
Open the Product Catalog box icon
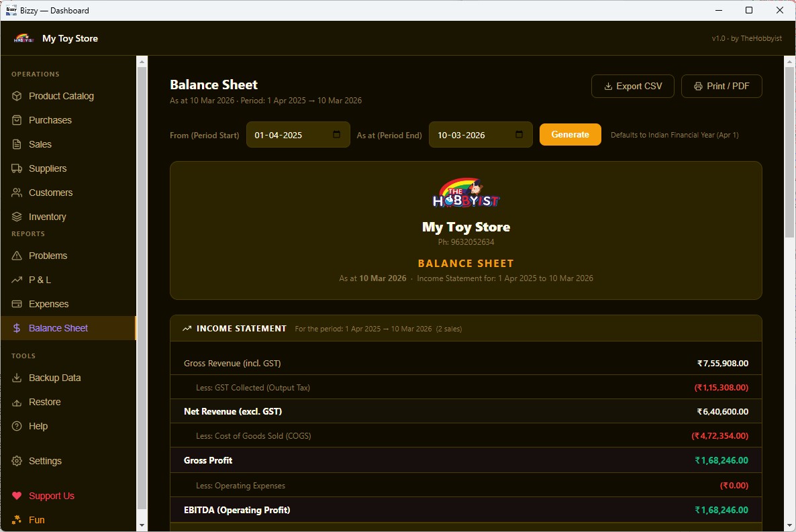point(17,96)
